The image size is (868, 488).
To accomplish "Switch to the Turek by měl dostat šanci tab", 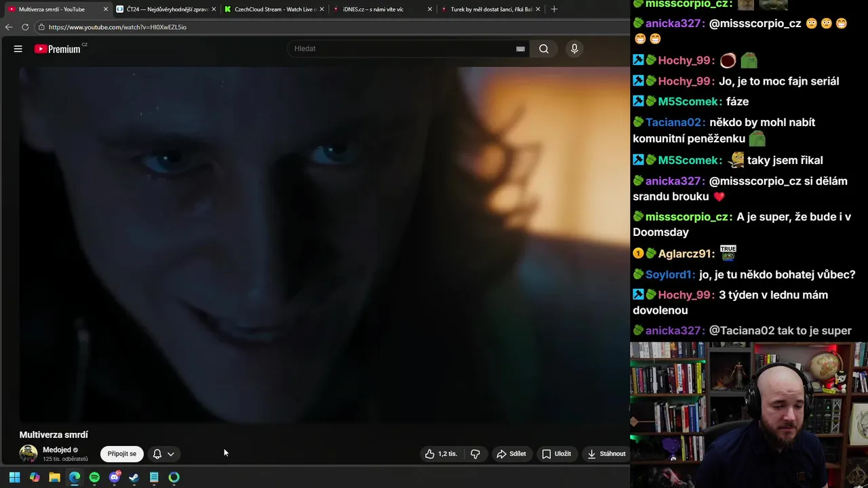I will 490,9.
